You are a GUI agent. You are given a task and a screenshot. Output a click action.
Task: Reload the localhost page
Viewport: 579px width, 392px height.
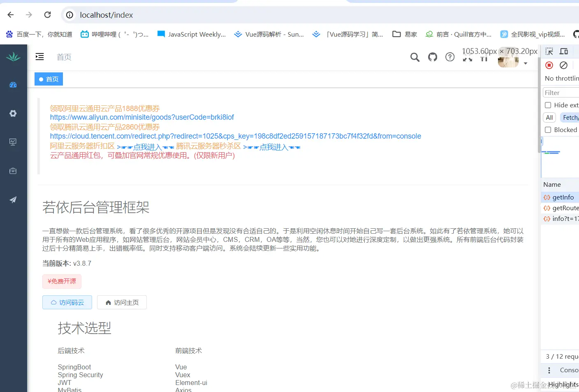(48, 15)
